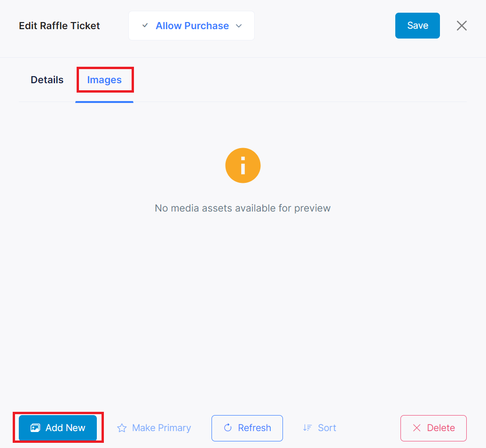
Task: Click the red X icon on Delete
Action: tap(416, 428)
